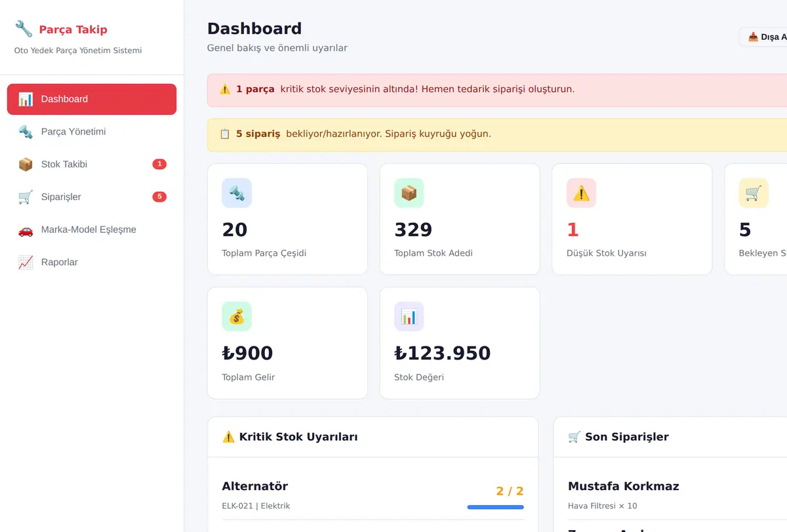Click the warning icon beside Kritik Stok Uyarıları
This screenshot has width=787, height=532.
point(229,437)
